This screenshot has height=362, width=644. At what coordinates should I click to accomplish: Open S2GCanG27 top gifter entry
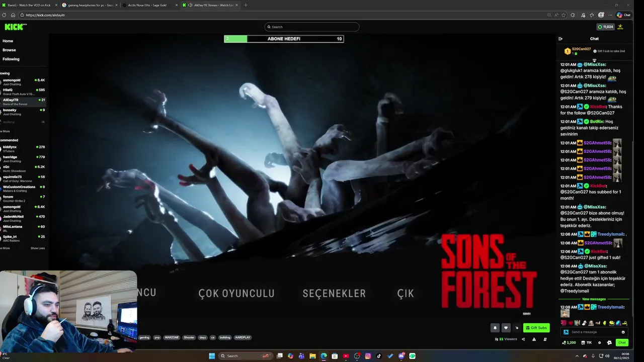point(578,51)
